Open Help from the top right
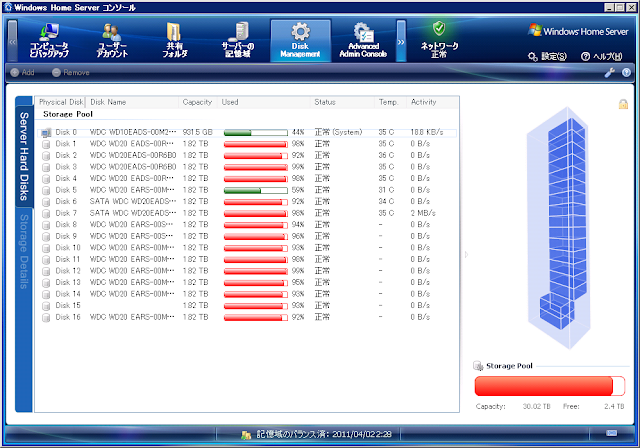 pos(602,56)
